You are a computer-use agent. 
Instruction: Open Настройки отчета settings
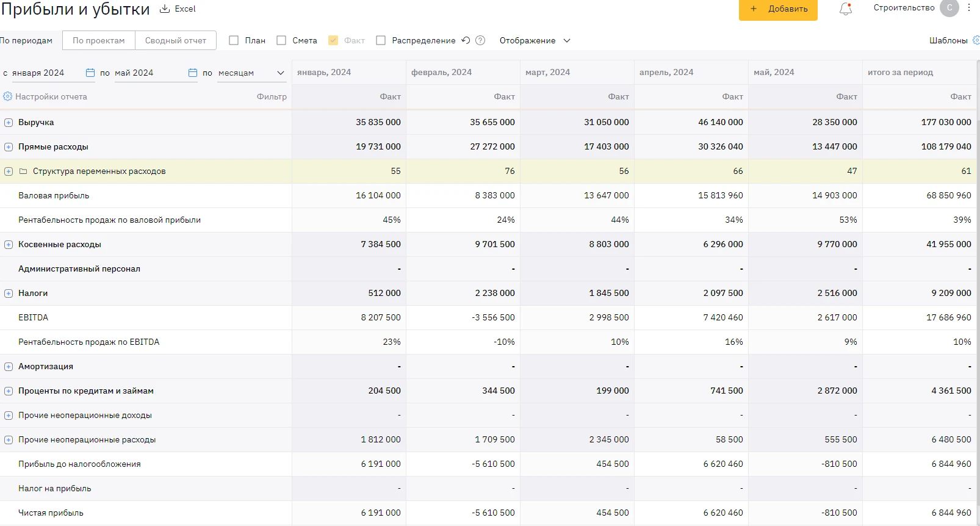(x=51, y=96)
